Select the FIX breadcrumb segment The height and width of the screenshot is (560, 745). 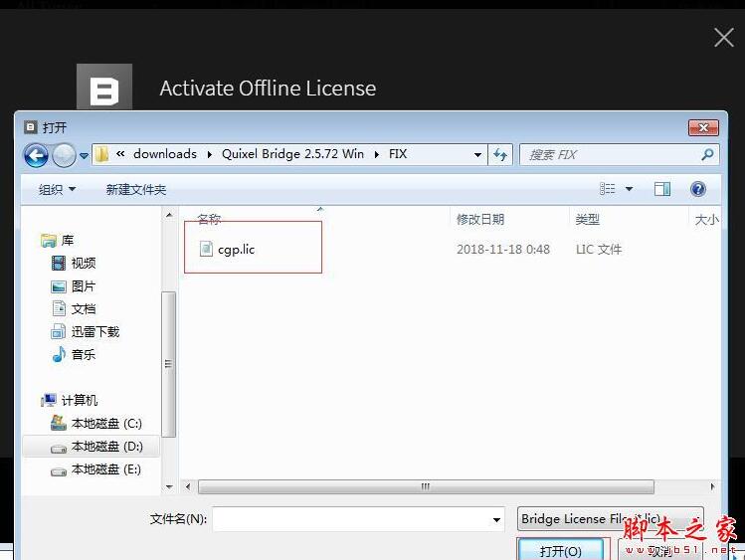coord(398,154)
